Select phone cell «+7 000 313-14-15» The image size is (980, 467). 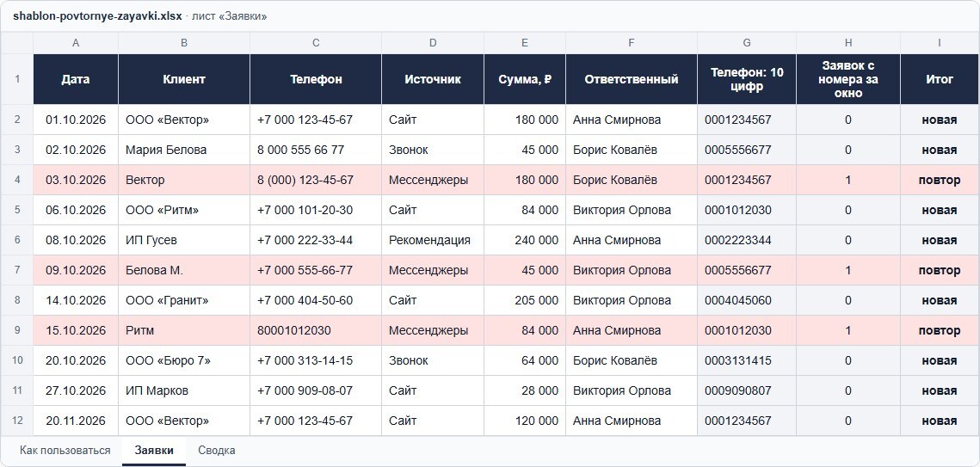point(316,361)
